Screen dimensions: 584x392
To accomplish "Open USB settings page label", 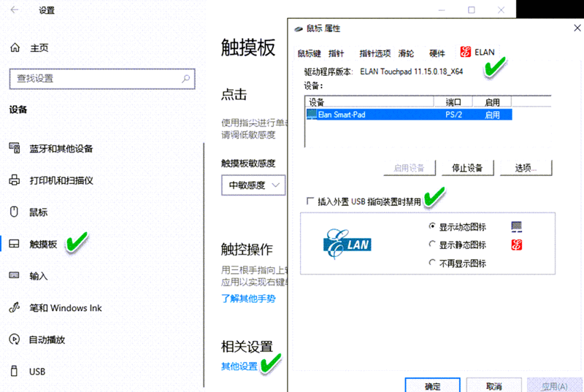I will [37, 372].
